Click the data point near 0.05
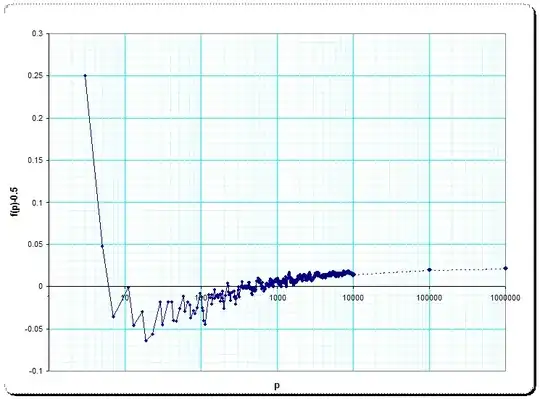The width and height of the screenshot is (540, 399). point(102,246)
